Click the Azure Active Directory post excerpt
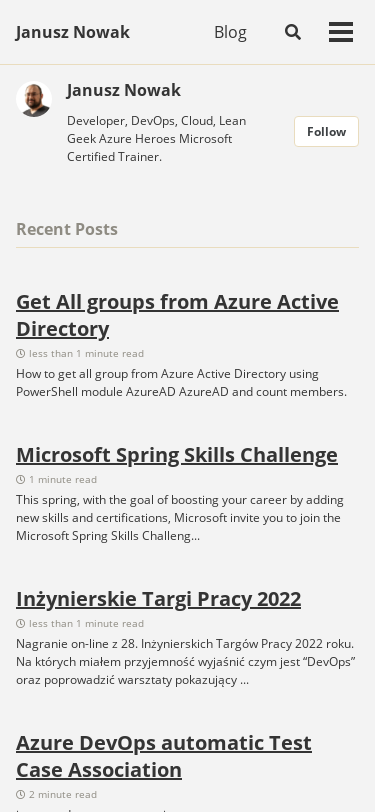375x812 pixels. (181, 383)
